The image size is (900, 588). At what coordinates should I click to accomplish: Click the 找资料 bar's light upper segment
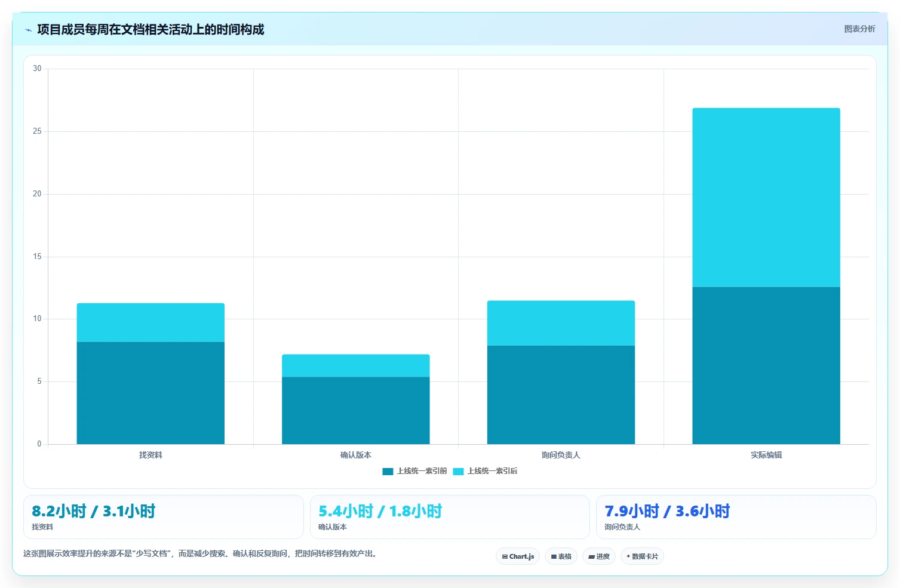(150, 322)
